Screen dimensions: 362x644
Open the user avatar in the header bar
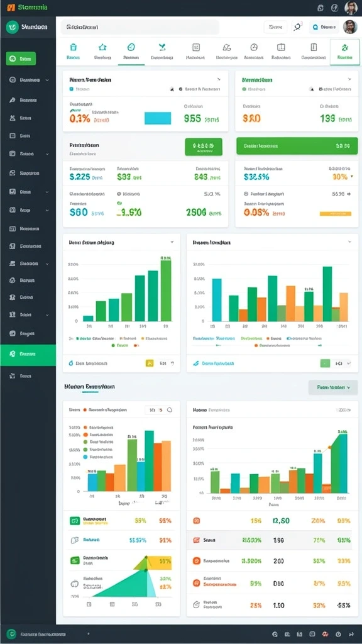point(349,26)
